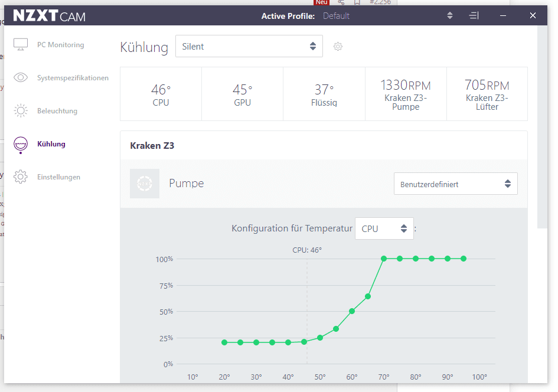Select curve point at 25° on pump graph

[240, 342]
